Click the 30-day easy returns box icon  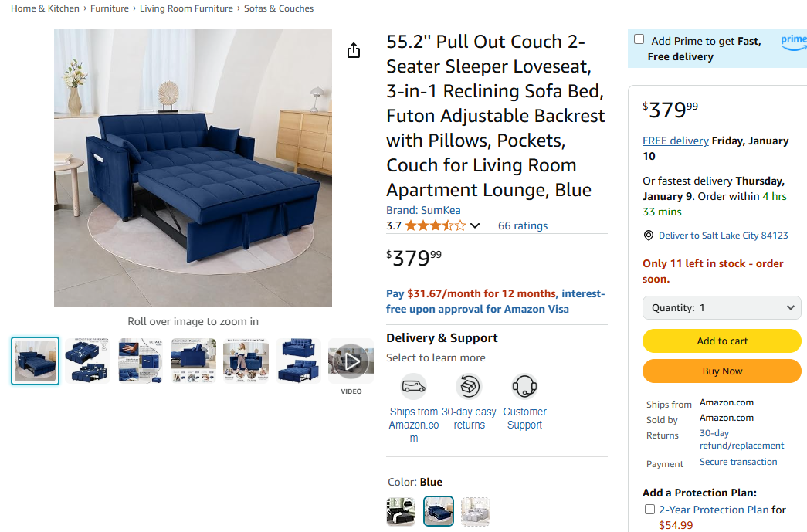point(469,387)
